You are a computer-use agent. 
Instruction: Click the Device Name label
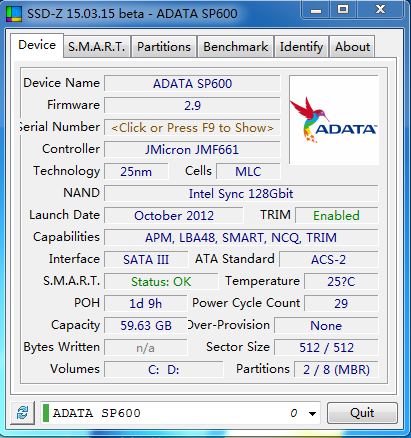click(x=62, y=83)
